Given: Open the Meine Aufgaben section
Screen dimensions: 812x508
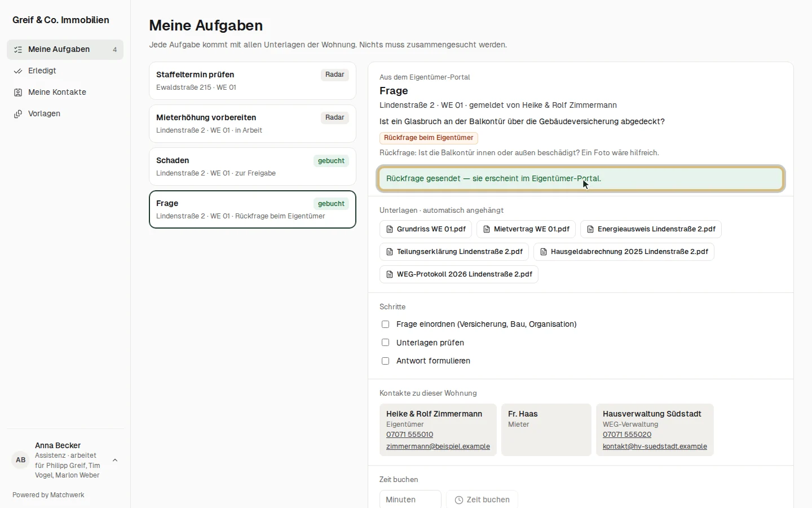Looking at the screenshot, I should pos(65,50).
